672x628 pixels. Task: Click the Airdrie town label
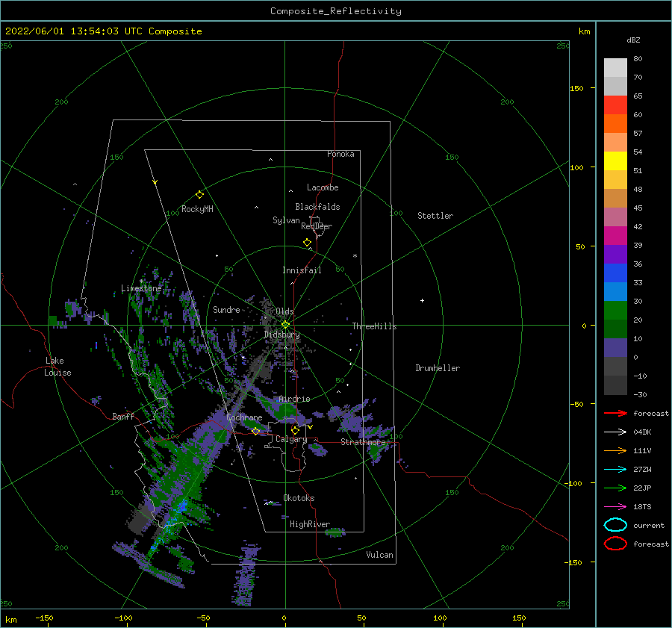(294, 399)
